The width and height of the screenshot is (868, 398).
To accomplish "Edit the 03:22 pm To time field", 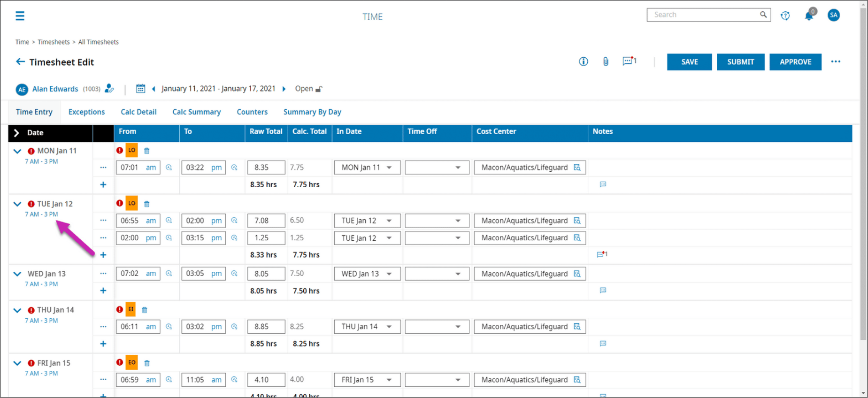I will click(203, 168).
